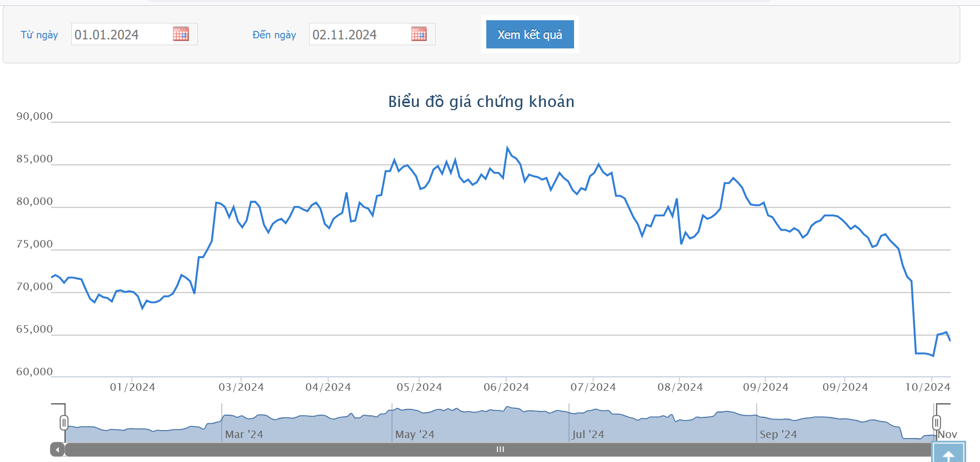Open calendar picker for Từ ngày field

coord(181,34)
